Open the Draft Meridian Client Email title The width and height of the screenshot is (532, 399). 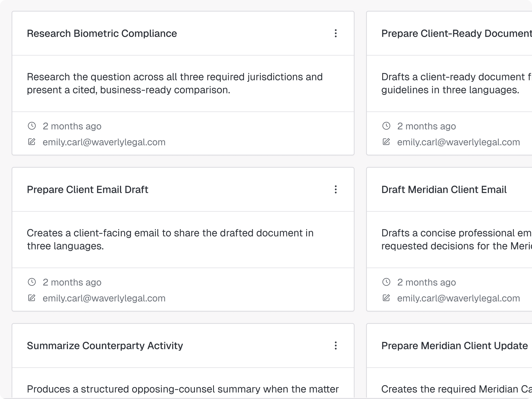[444, 190]
